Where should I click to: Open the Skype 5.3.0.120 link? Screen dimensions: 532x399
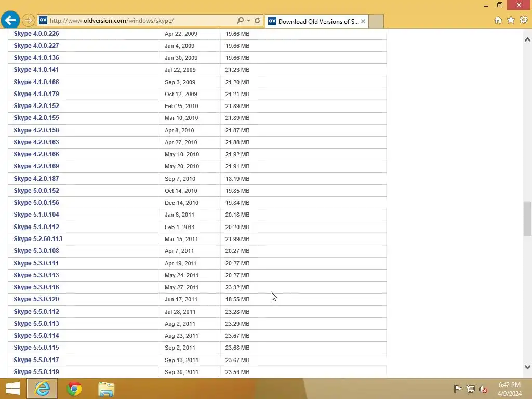[x=36, y=299]
